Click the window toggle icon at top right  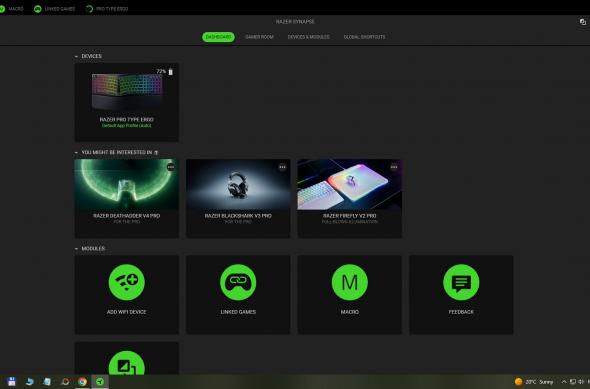click(x=583, y=22)
